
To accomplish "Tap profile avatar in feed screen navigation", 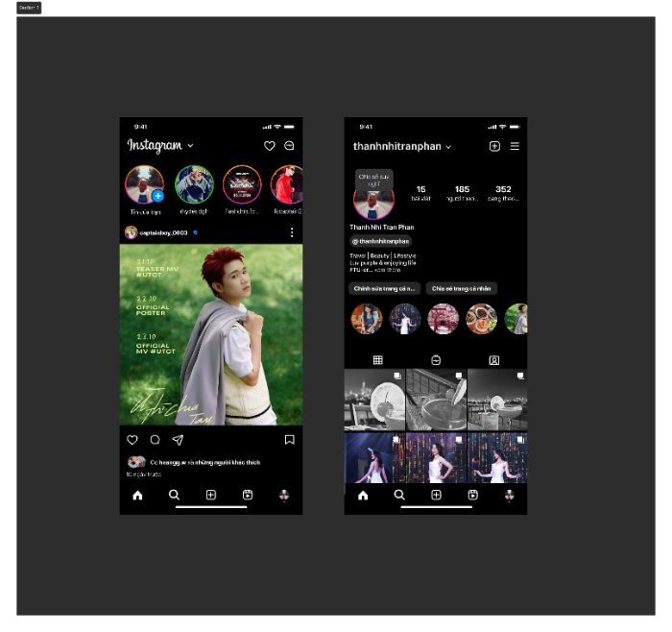I will coord(284,496).
